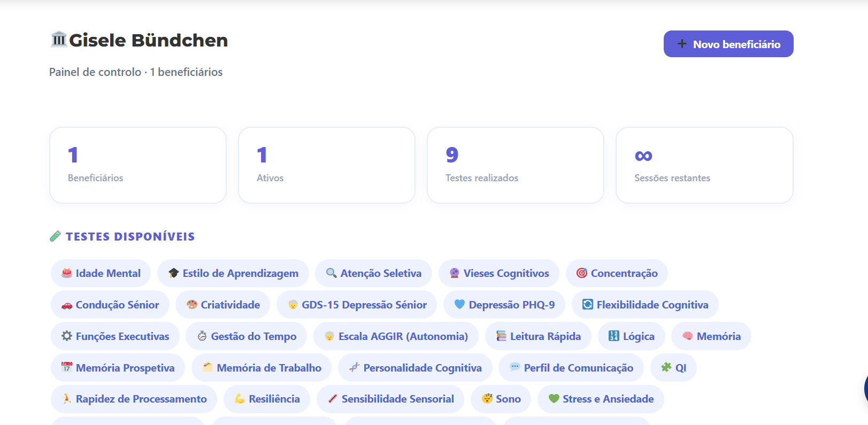Click the stopwatch icon on Gestão do Tempo

202,336
